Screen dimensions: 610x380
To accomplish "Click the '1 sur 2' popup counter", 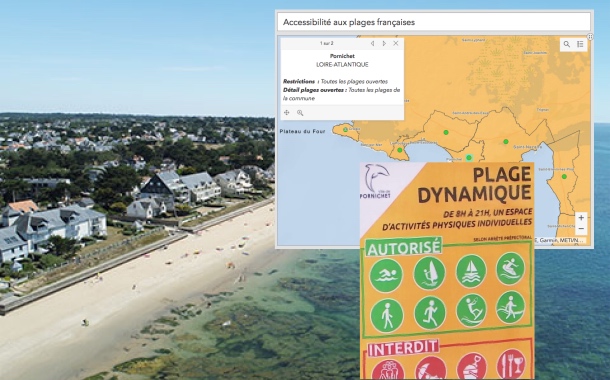I will (x=326, y=44).
